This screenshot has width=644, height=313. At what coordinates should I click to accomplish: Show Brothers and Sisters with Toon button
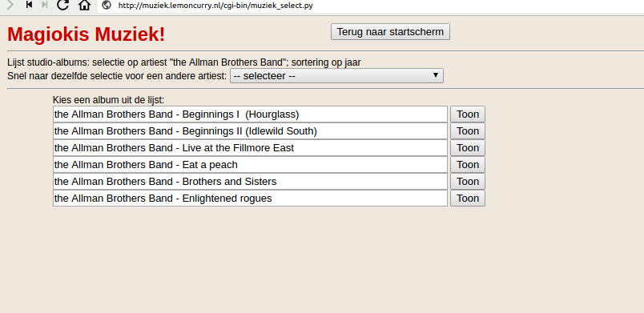(x=468, y=182)
